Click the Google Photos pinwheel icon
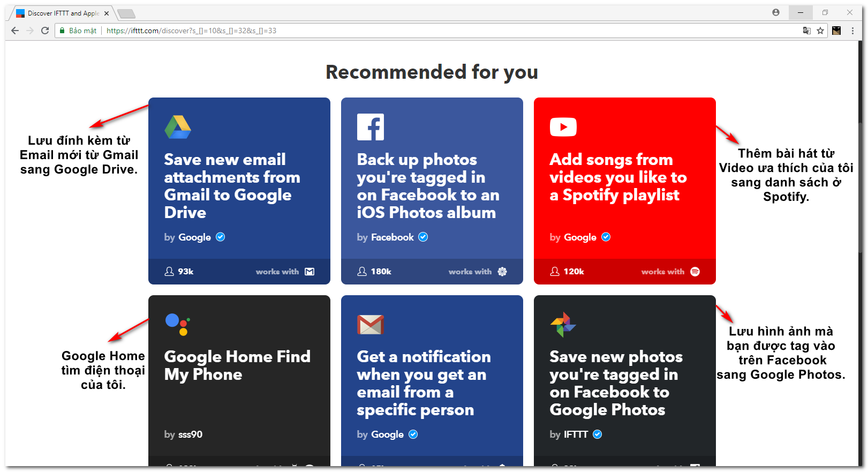Viewport: 868px width, 472px height. (563, 325)
